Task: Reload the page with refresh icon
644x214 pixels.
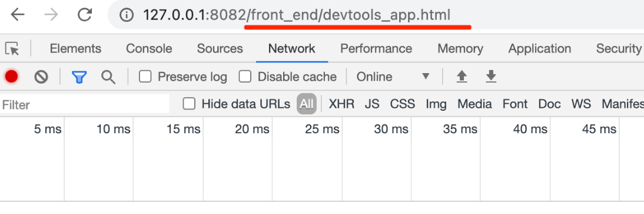Action: tap(85, 15)
